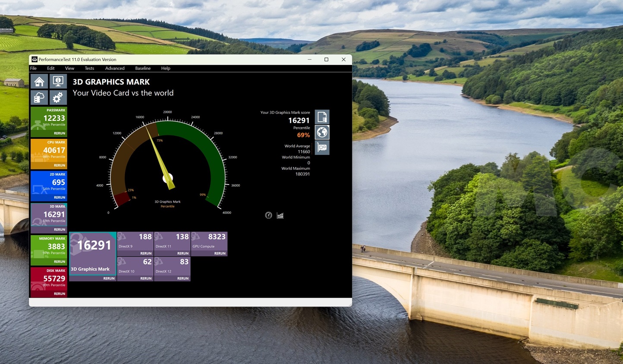Open the settings gears icon
Viewport: 623px width, 364px height.
click(58, 98)
